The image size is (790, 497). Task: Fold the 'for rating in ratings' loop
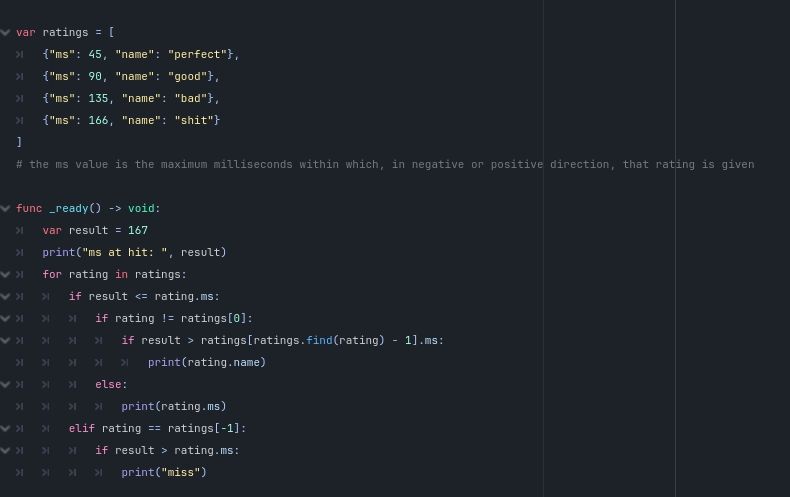[6, 274]
